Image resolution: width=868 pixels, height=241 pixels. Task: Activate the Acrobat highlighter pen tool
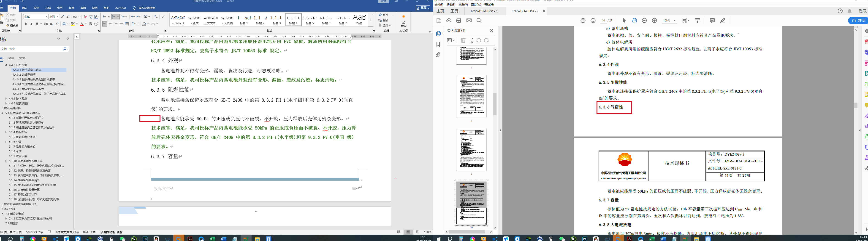coord(722,21)
